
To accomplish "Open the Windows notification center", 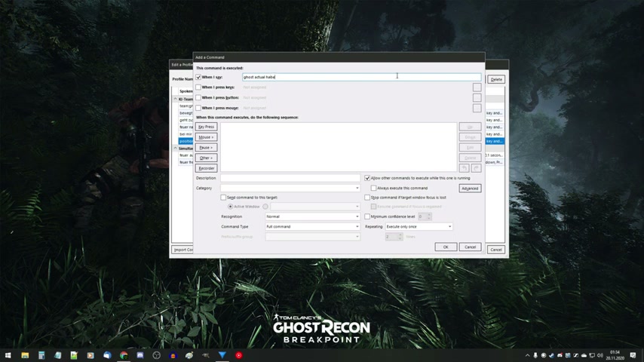I will point(633,355).
